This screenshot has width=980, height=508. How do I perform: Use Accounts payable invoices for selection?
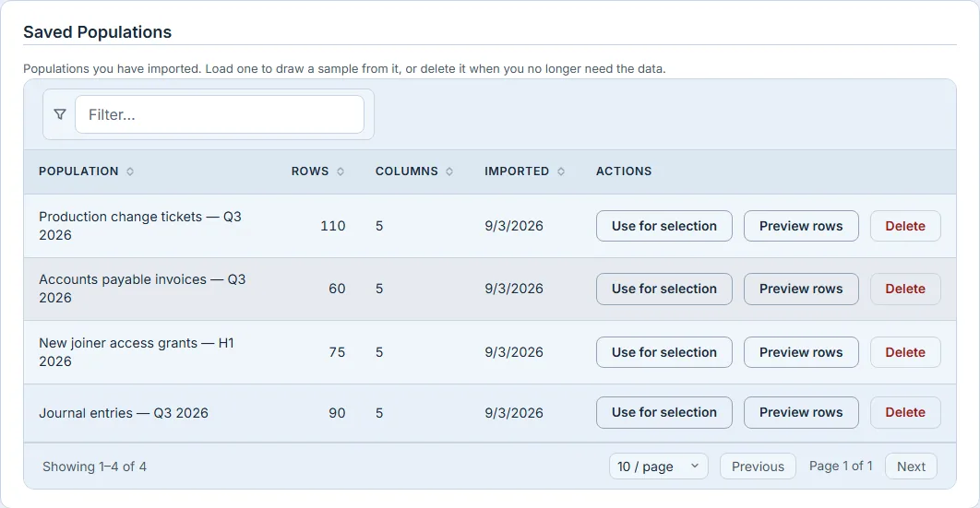coord(663,289)
